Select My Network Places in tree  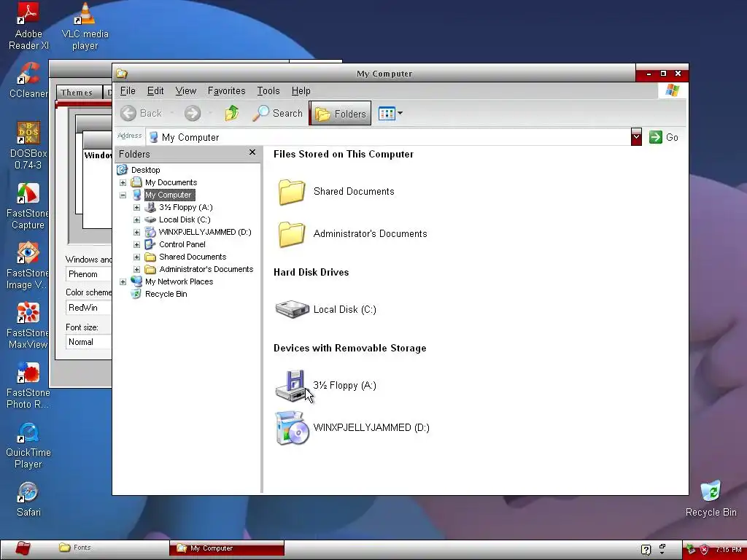tap(179, 281)
